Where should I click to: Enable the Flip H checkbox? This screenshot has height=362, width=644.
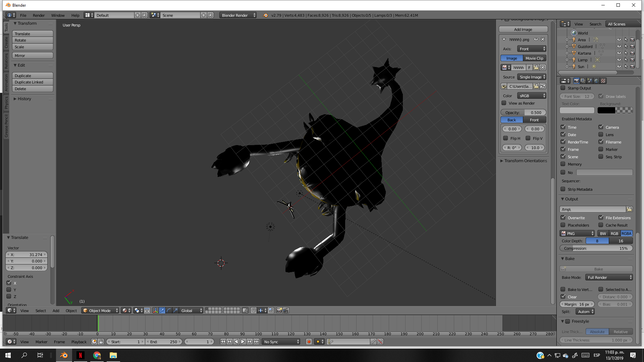pyautogui.click(x=506, y=138)
